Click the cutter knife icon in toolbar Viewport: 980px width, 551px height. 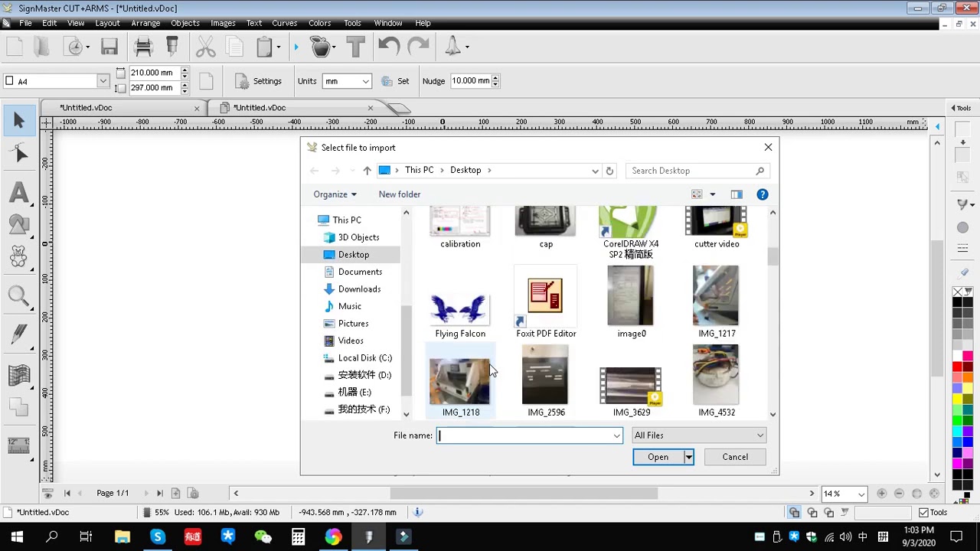click(172, 47)
